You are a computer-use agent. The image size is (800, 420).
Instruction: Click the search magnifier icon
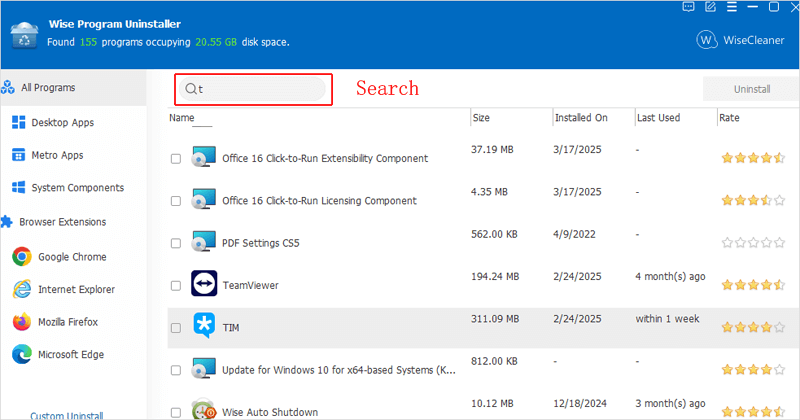[191, 89]
